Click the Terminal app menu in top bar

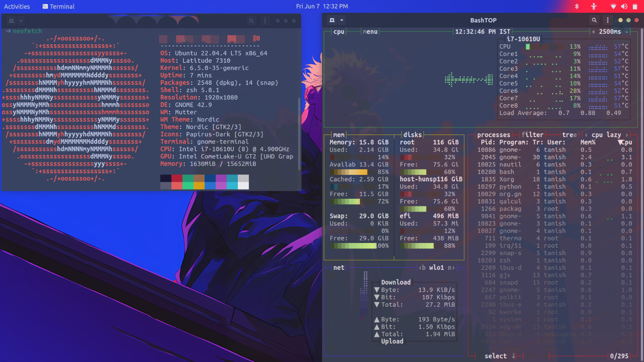click(58, 6)
